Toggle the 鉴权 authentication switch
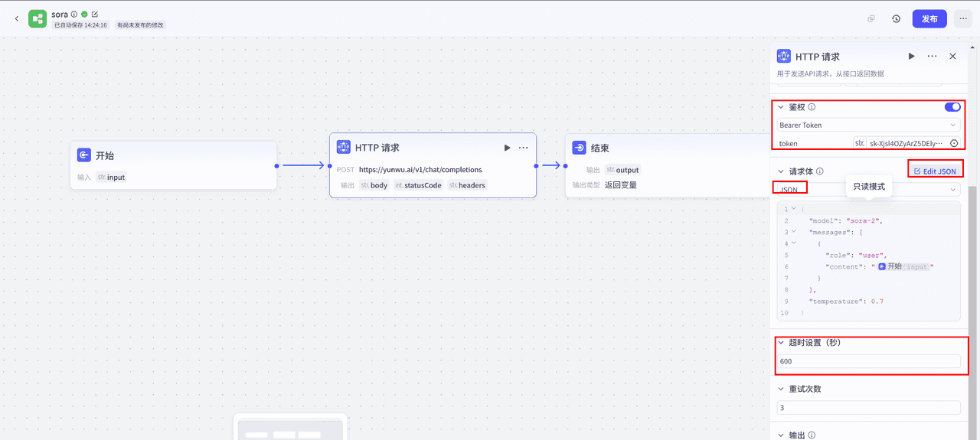The width and height of the screenshot is (980, 440). pos(952,107)
